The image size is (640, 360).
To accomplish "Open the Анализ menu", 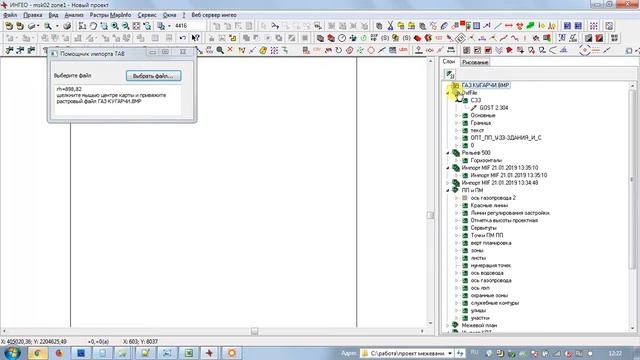I will coord(74,15).
